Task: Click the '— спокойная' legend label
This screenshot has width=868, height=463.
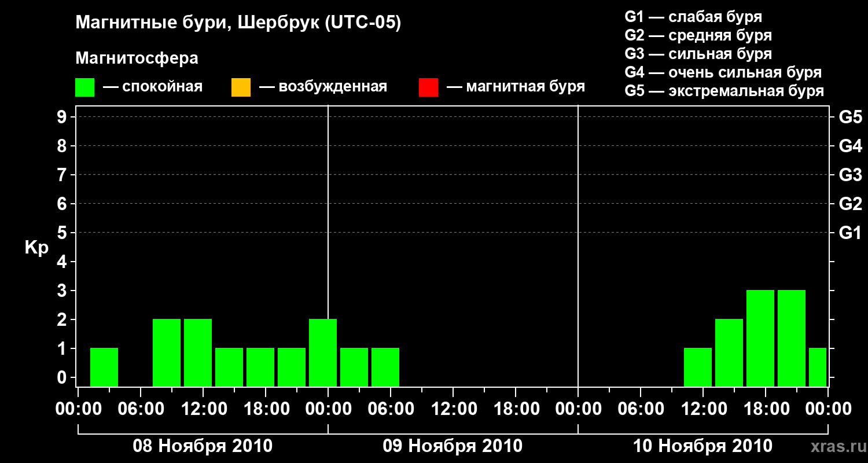Action: [153, 87]
